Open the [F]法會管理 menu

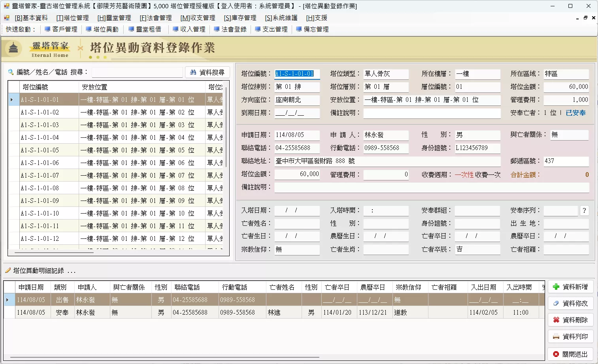pyautogui.click(x=156, y=18)
